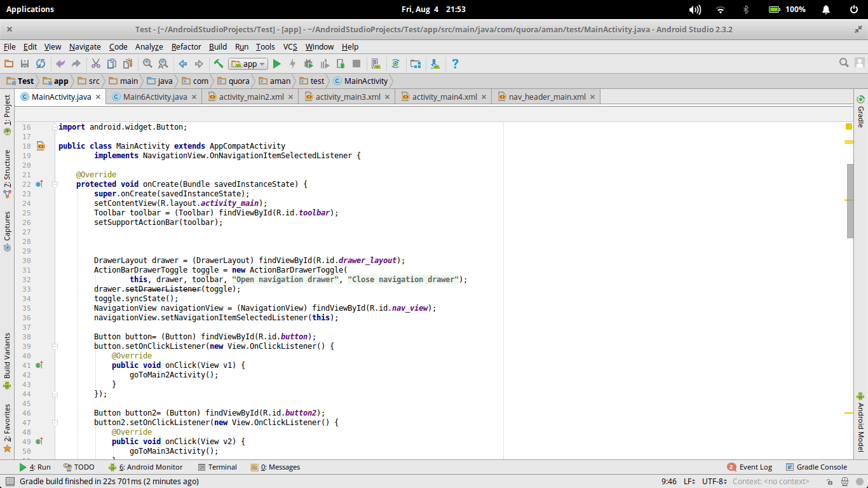
Task: Click the MainActivity breadcrumb item
Action: pyautogui.click(x=360, y=81)
